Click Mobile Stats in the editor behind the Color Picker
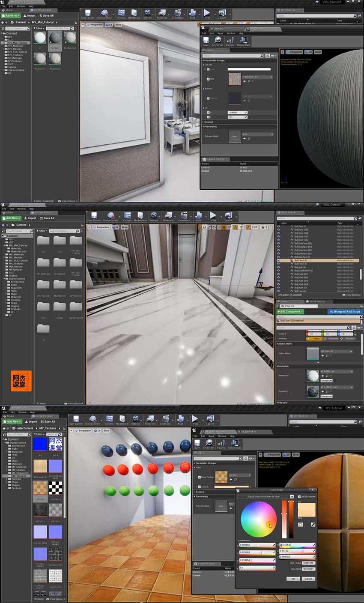 [x=234, y=444]
